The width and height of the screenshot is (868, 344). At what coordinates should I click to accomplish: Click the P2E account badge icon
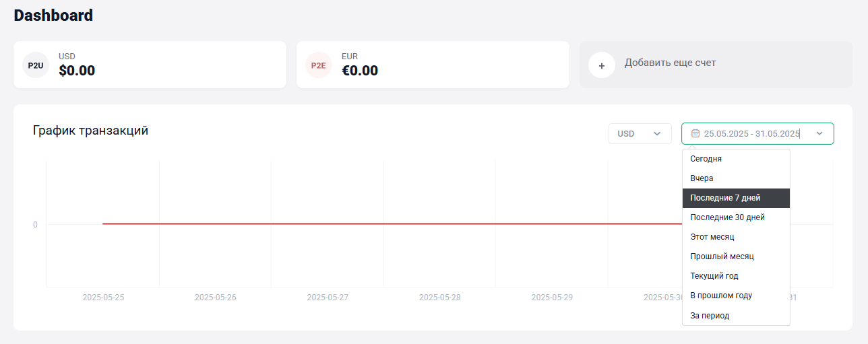pos(319,65)
